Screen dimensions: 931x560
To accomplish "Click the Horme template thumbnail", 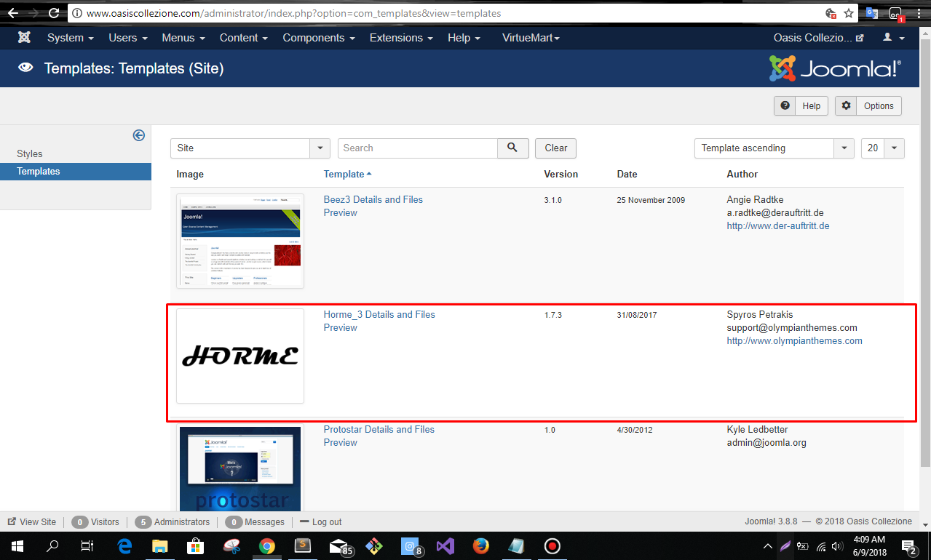I will [x=240, y=356].
